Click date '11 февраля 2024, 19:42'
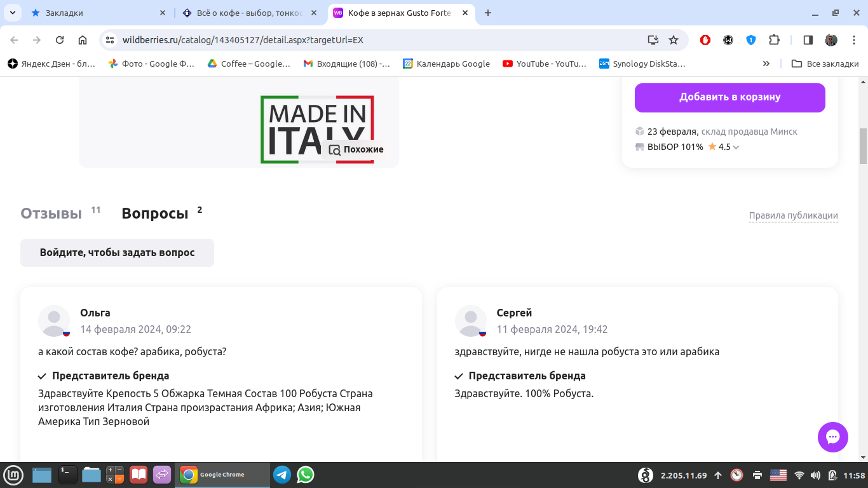 (552, 329)
